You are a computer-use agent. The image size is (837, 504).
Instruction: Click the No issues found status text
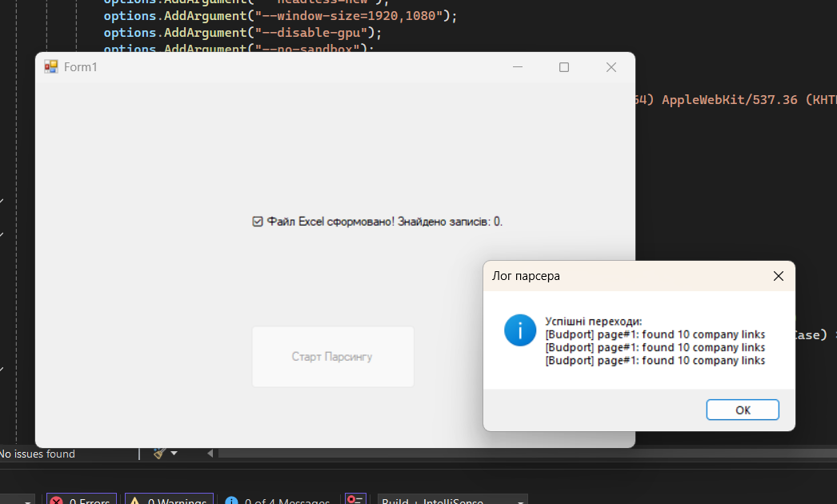point(37,454)
